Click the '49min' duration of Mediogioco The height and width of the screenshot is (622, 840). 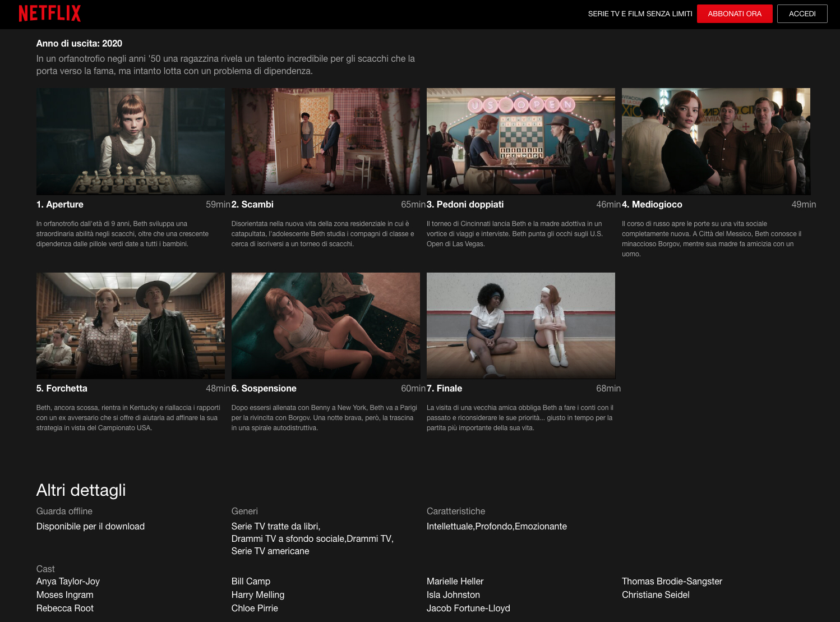click(804, 205)
